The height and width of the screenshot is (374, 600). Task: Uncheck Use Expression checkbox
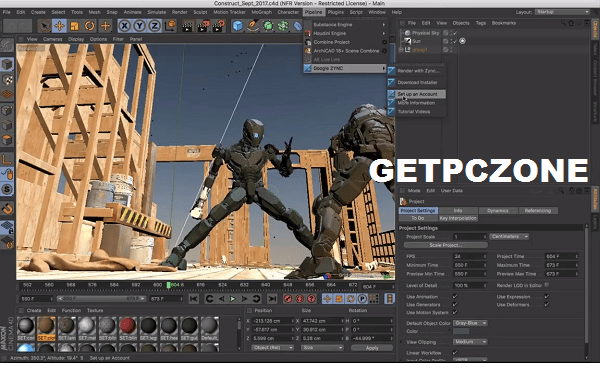pyautogui.click(x=547, y=296)
